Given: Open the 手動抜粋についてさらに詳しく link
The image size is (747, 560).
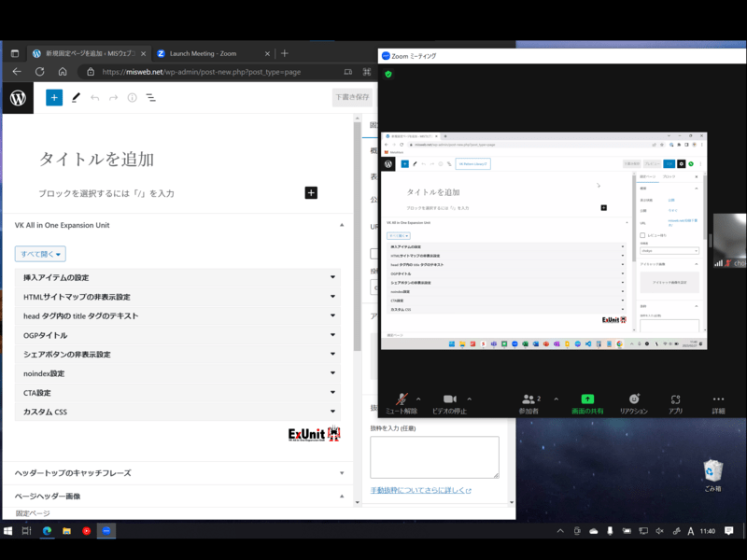Looking at the screenshot, I should [x=420, y=490].
